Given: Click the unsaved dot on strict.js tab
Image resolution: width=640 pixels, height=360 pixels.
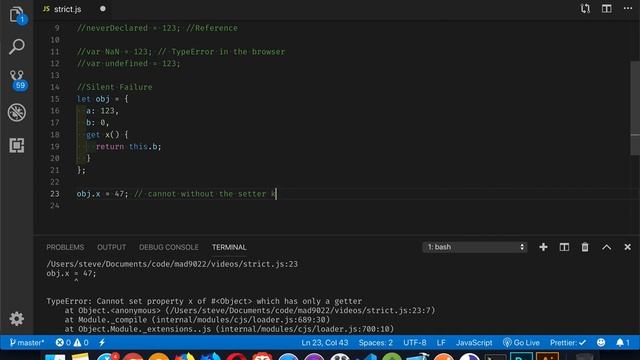Looking at the screenshot, I should (103, 9).
